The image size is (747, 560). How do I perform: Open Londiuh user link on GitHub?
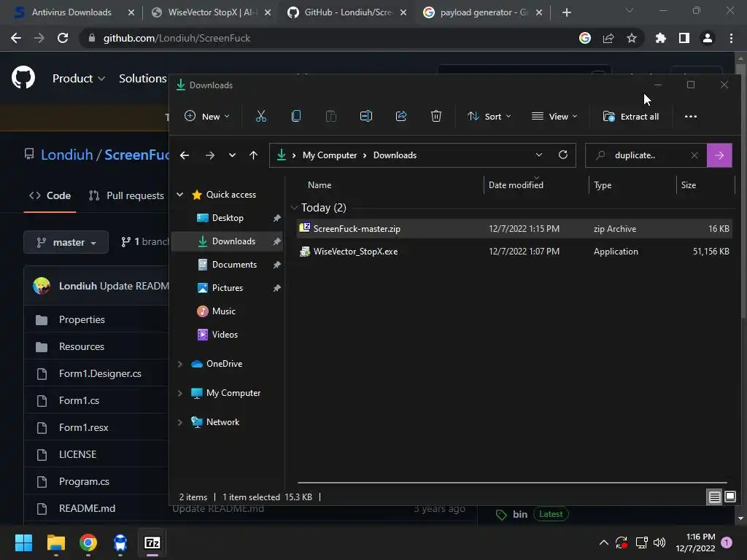coord(66,155)
